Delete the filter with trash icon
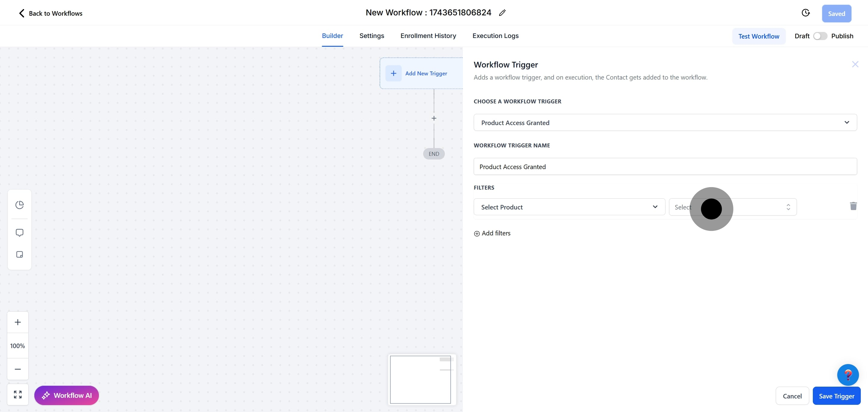 pos(853,206)
